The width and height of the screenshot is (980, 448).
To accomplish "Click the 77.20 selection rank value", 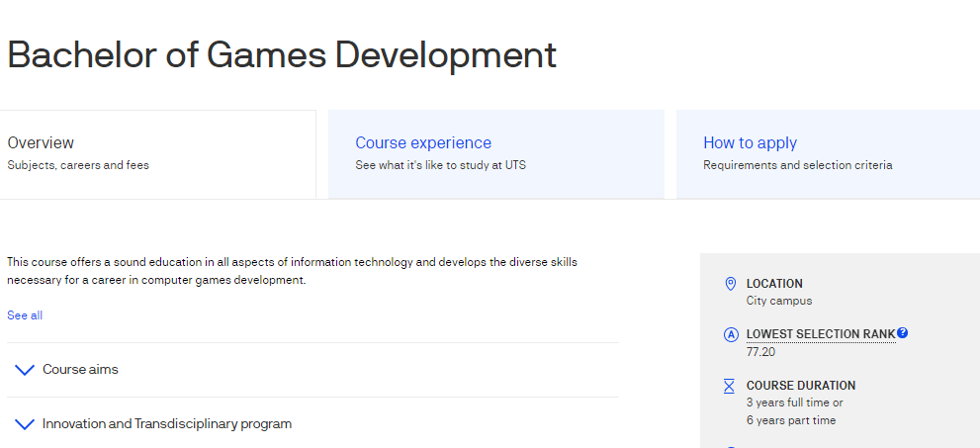I will point(761,351).
